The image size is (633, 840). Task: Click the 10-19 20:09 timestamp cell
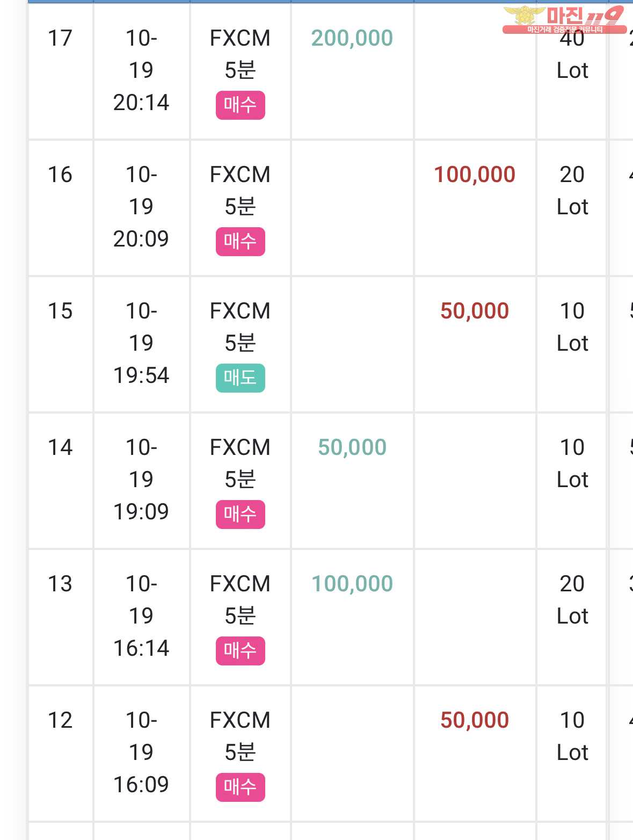(141, 207)
